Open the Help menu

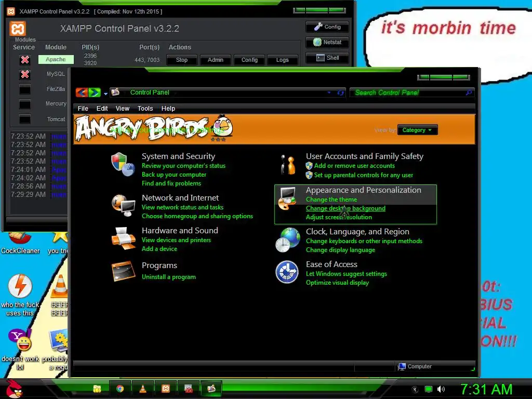[x=168, y=109]
